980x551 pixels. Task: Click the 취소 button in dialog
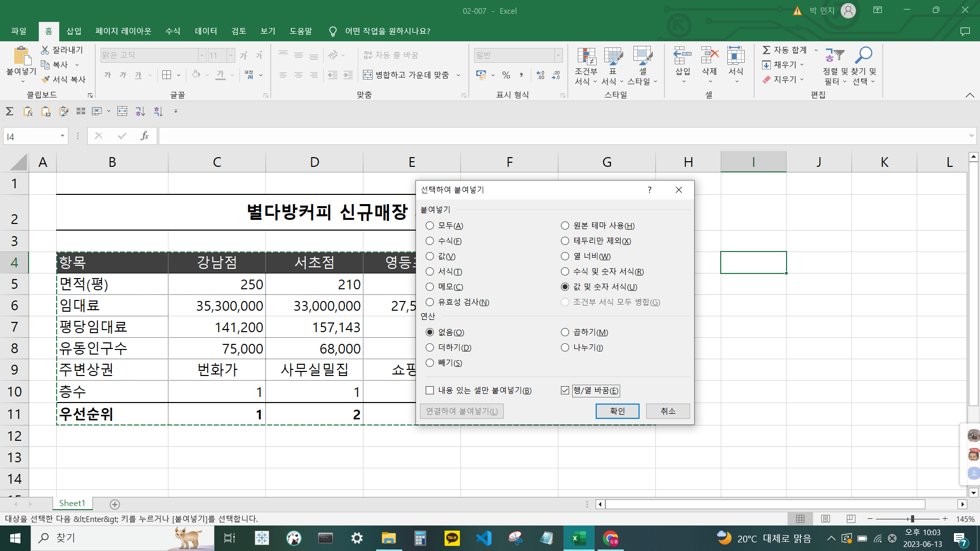pos(668,411)
